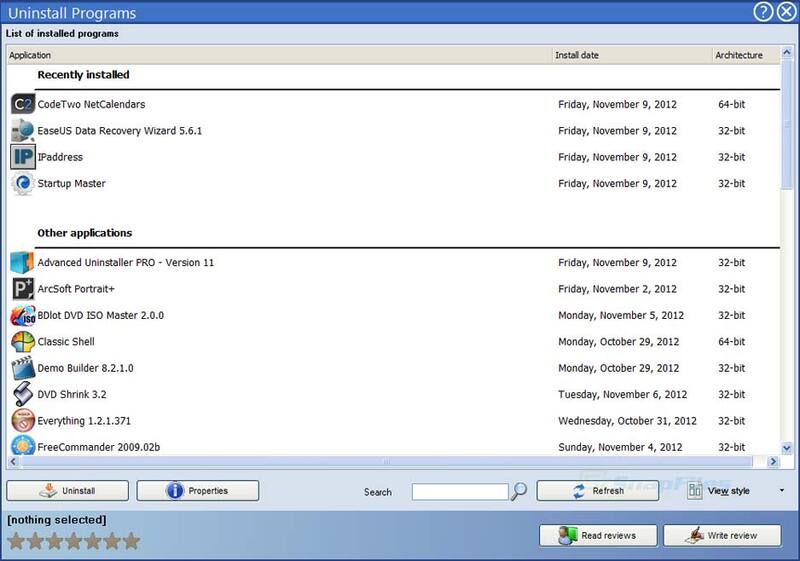Sort by the Install date column header
800x561 pixels.
click(632, 55)
